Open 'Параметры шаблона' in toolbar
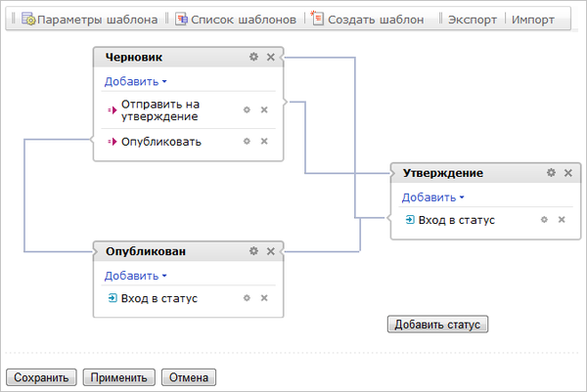The width and height of the screenshot is (587, 392). pyautogui.click(x=89, y=20)
